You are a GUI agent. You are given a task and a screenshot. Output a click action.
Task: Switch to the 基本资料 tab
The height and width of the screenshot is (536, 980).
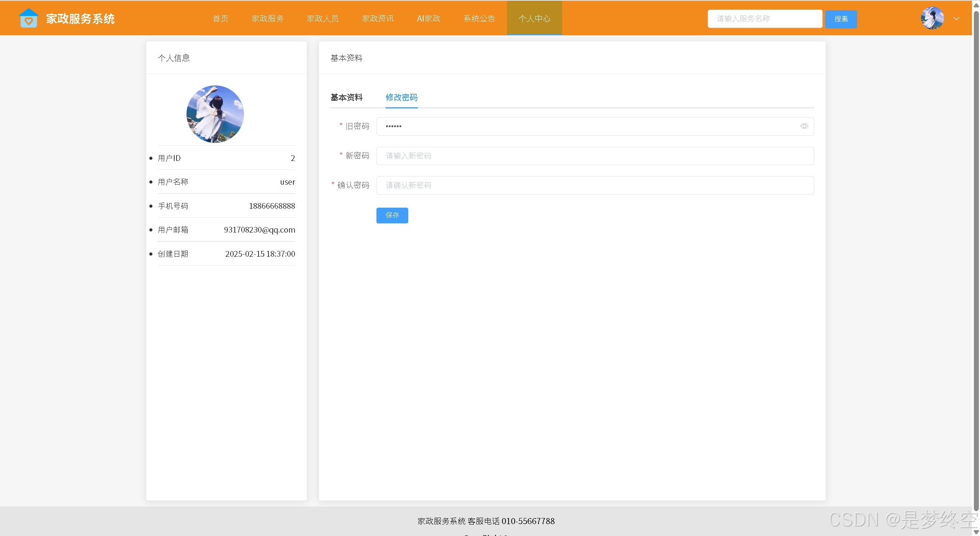pos(346,97)
